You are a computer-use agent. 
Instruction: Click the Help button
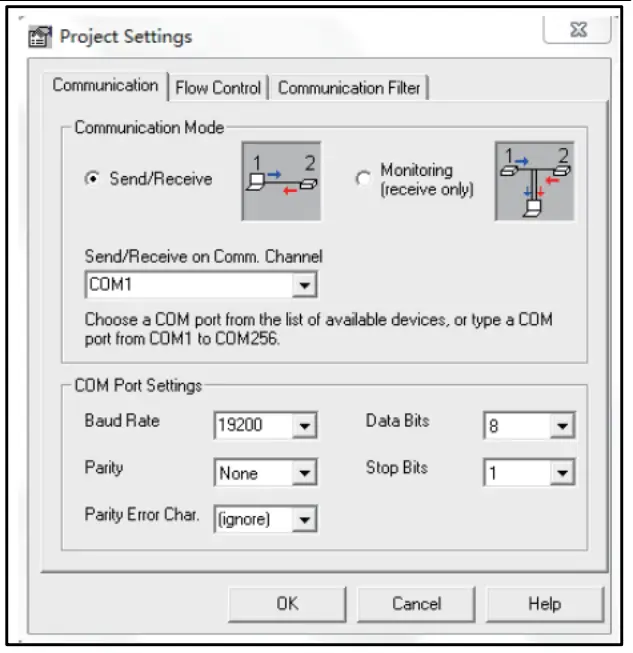(x=545, y=603)
